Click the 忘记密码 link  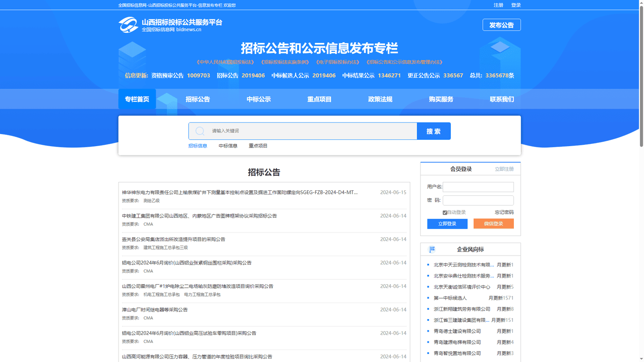[x=504, y=212]
